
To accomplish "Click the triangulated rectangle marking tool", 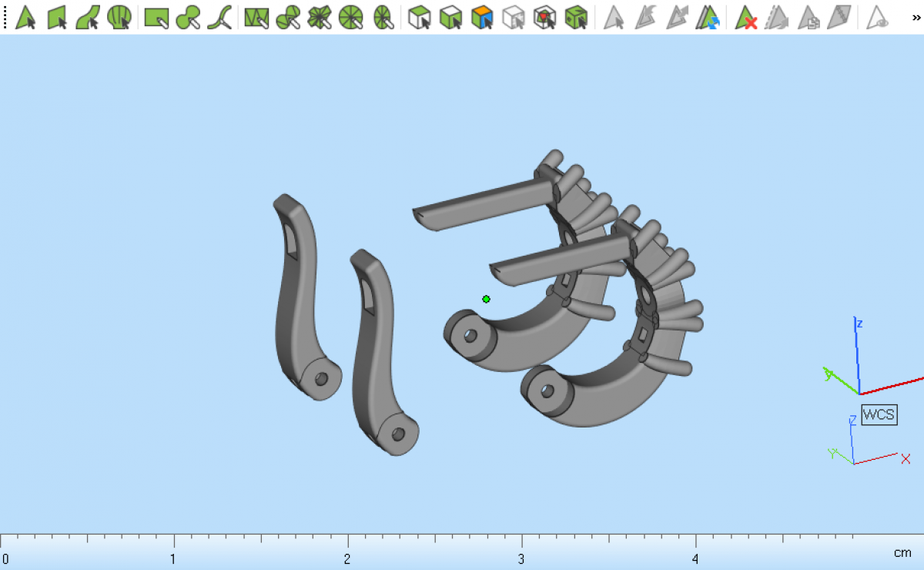I will (x=256, y=17).
